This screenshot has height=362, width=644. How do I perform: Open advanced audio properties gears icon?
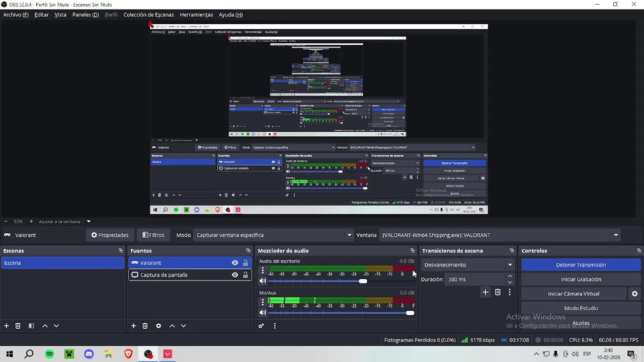click(x=261, y=326)
